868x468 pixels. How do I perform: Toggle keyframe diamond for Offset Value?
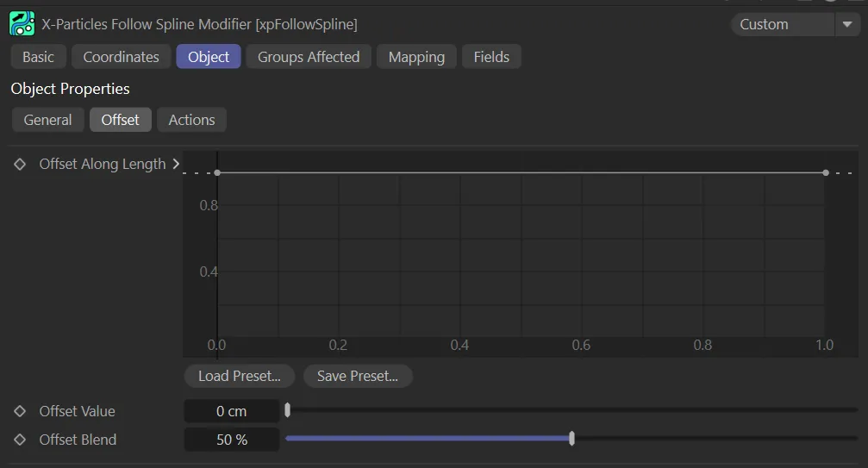[x=20, y=411]
